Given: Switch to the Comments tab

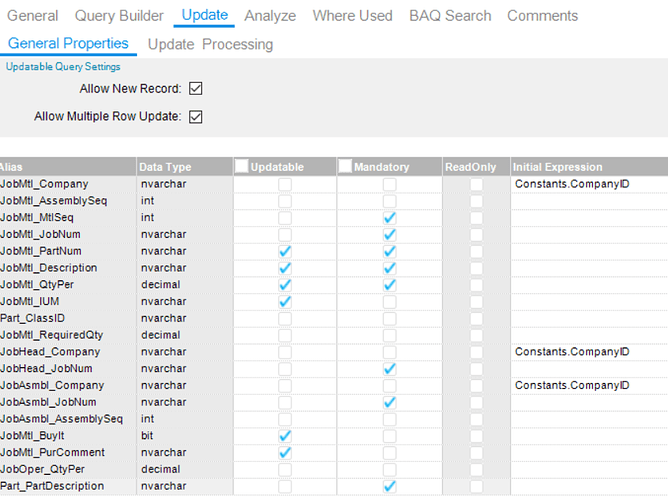Looking at the screenshot, I should tap(542, 16).
